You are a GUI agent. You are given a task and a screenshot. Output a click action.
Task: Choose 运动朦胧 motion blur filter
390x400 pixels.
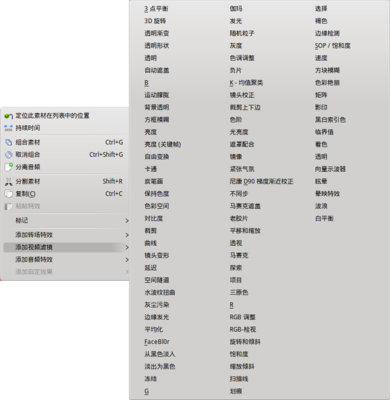click(x=157, y=95)
